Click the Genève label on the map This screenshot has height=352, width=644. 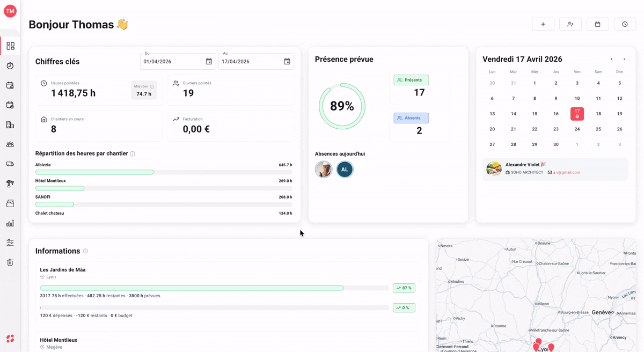click(602, 312)
